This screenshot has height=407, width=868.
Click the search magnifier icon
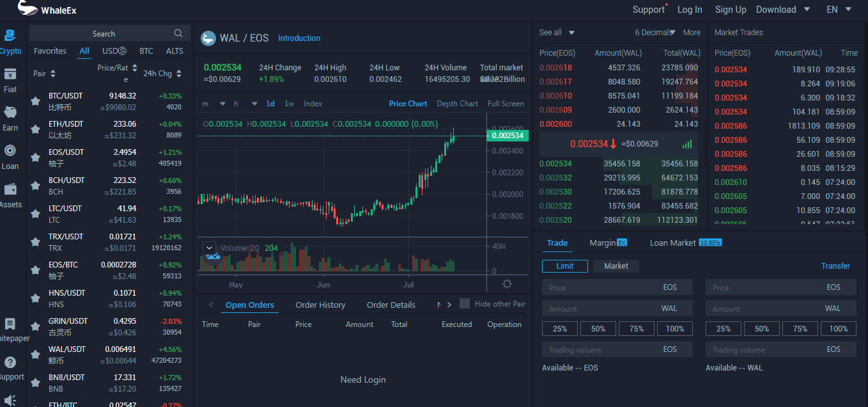coord(178,33)
